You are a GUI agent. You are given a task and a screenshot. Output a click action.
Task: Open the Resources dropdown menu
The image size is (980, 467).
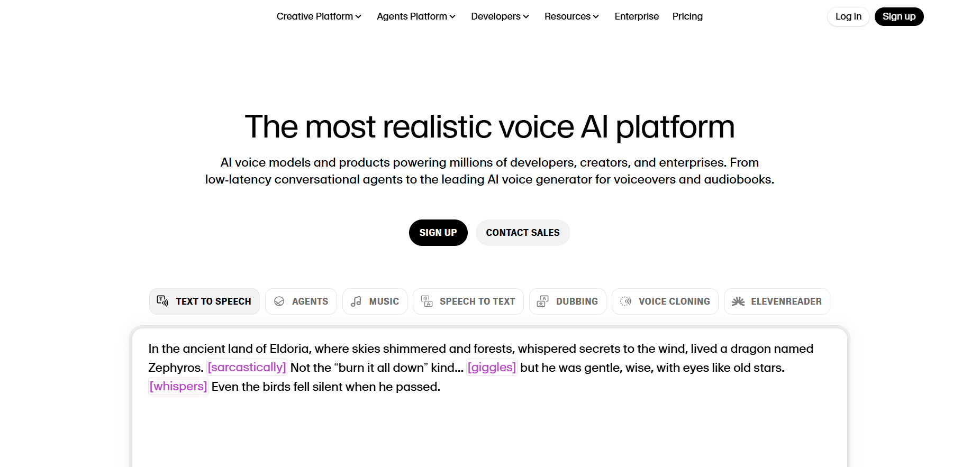[x=571, y=16]
